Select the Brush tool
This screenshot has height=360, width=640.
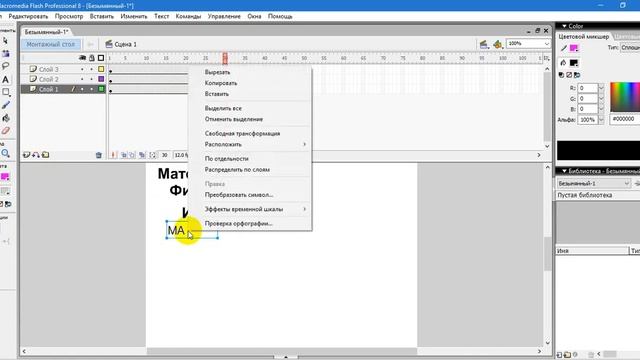(x=6, y=105)
